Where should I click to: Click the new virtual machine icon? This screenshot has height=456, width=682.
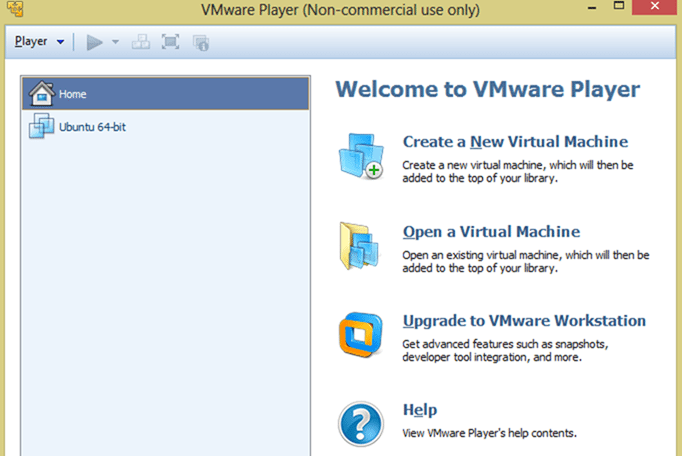pos(361,156)
